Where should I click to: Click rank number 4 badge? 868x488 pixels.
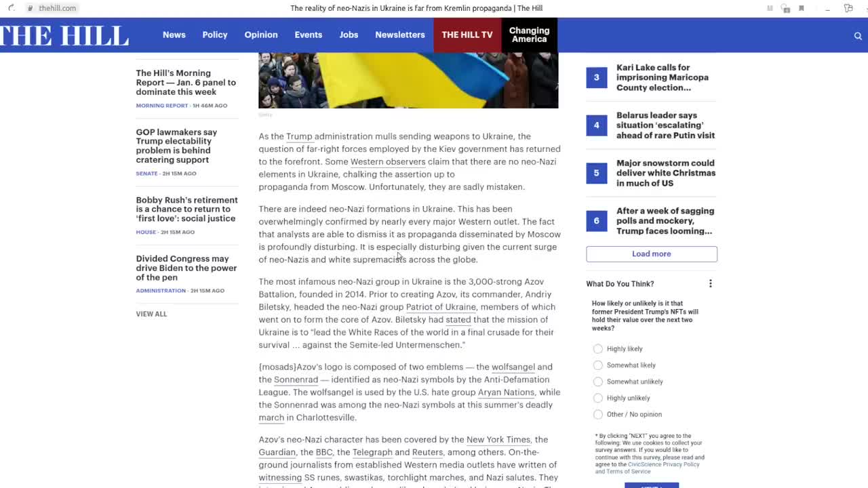point(597,125)
